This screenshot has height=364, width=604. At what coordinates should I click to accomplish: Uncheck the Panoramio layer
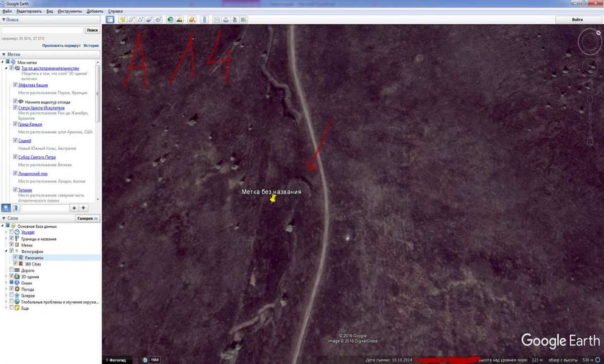(16, 257)
